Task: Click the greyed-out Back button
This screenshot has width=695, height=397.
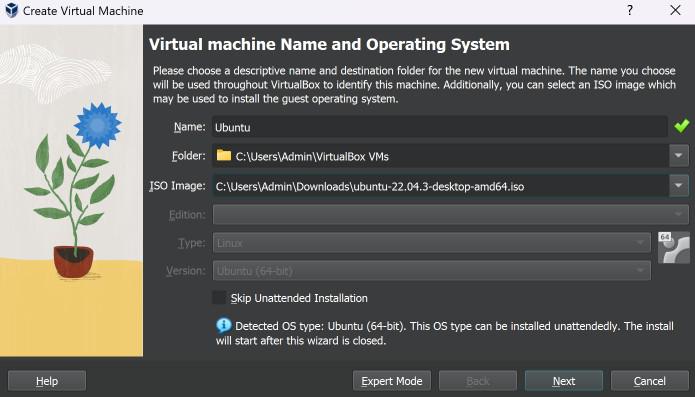Action: point(478,381)
